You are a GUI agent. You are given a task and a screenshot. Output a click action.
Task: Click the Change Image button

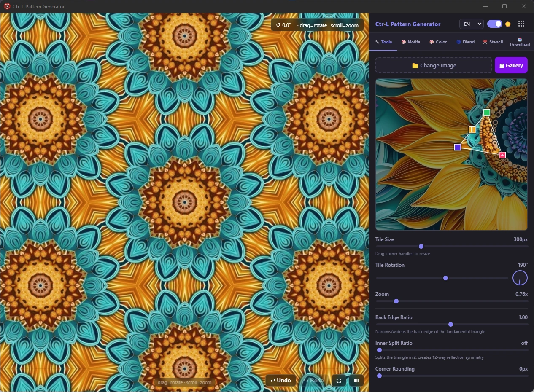(x=434, y=65)
